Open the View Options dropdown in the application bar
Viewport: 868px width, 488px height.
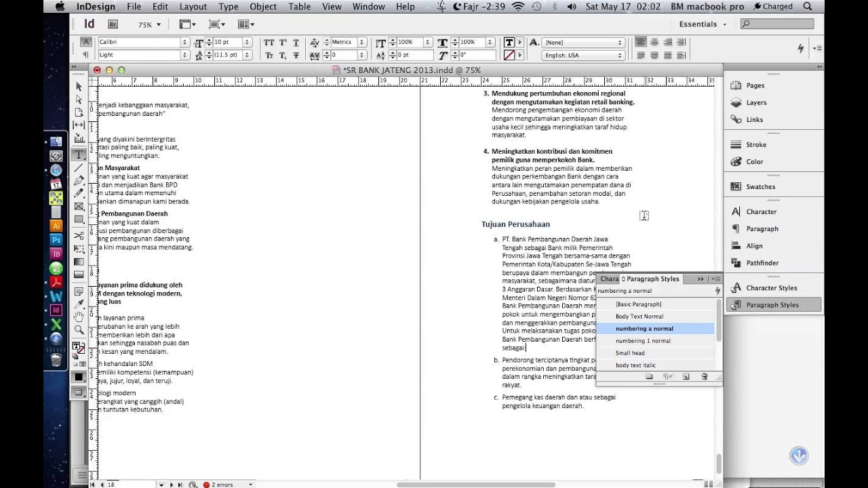point(186,24)
